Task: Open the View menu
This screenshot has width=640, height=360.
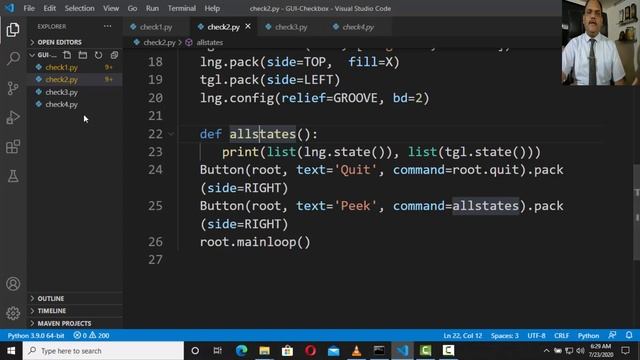Action: pyautogui.click(x=111, y=8)
